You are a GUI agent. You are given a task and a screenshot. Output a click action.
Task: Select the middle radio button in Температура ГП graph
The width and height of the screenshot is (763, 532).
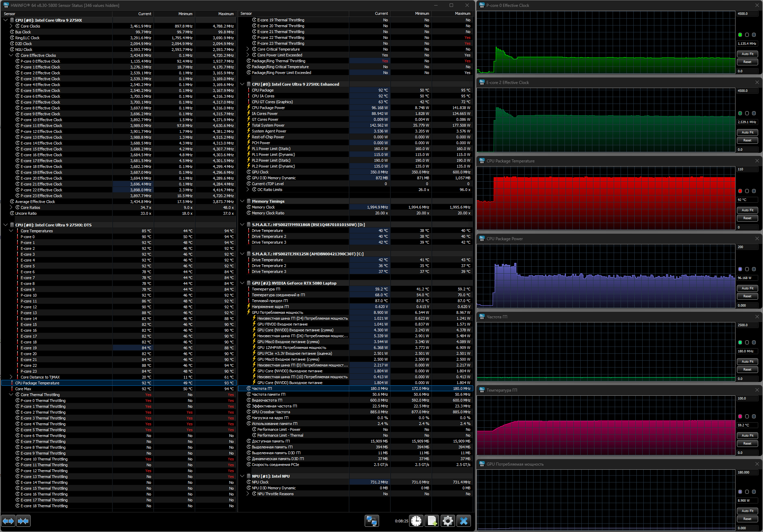tap(747, 416)
